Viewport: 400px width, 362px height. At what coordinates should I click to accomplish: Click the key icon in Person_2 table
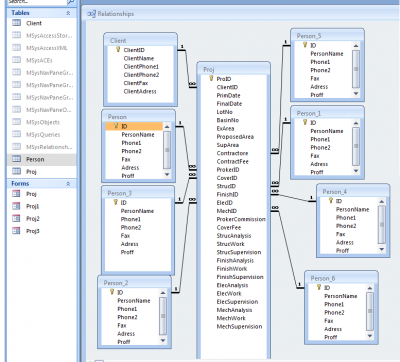[x=112, y=292]
